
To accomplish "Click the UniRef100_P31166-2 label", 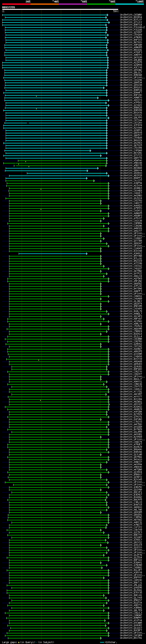I will [132, 27].
